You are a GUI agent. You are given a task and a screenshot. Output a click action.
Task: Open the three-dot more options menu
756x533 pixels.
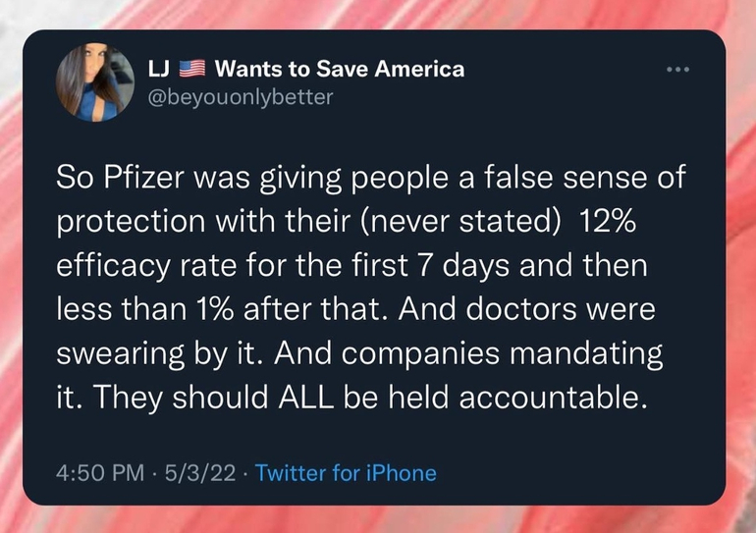[x=677, y=70]
